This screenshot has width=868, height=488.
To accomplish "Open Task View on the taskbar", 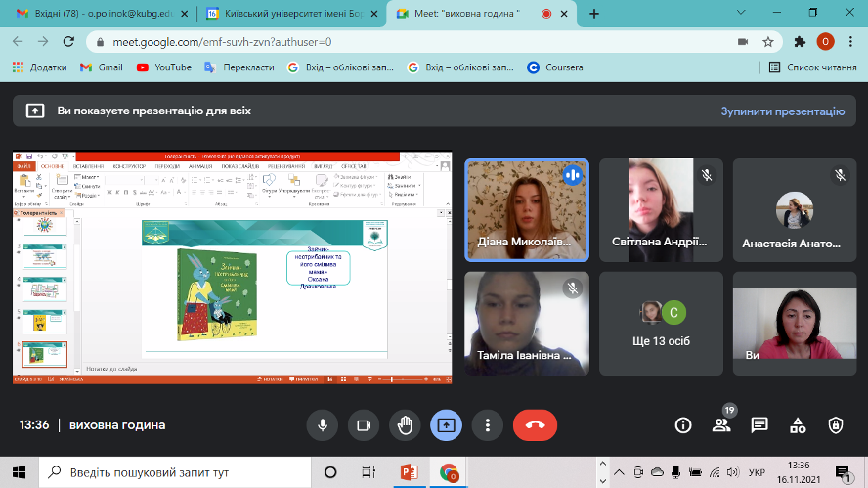I will 369,472.
